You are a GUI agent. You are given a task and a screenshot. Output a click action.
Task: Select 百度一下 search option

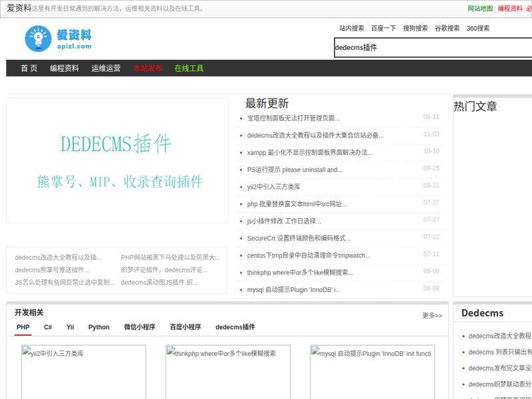(x=384, y=28)
